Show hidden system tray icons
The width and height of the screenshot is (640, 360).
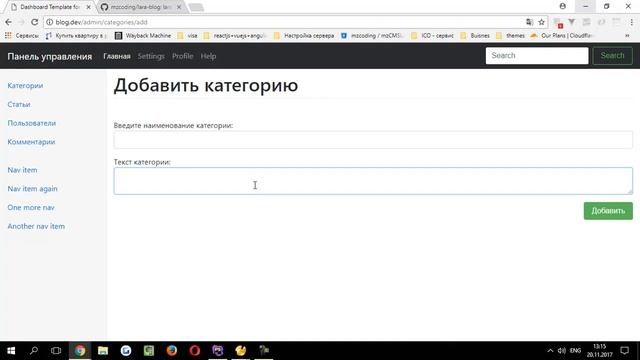tap(550, 351)
